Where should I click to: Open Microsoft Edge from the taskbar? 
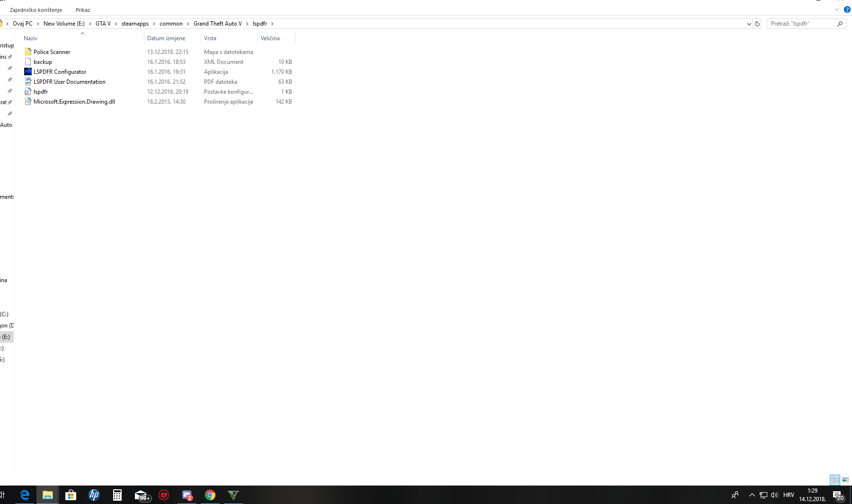[x=25, y=495]
